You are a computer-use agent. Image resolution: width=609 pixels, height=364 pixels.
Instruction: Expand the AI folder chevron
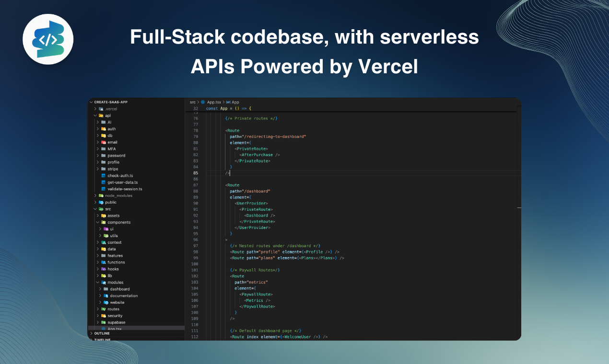coord(97,122)
